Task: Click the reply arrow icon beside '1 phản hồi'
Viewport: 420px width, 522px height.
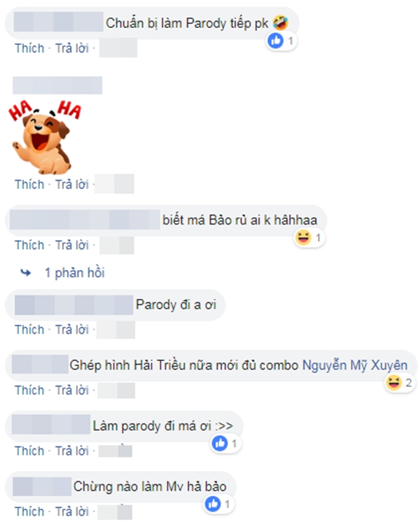Action: click(x=26, y=273)
